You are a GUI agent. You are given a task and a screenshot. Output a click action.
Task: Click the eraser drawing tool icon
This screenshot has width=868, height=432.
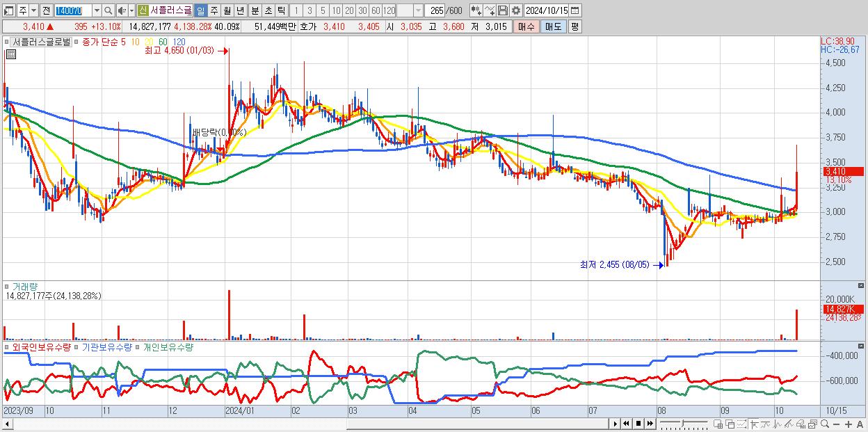[801, 424]
